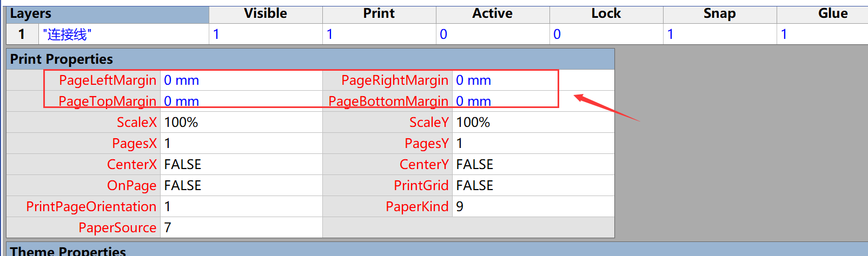Click the PaperKind value cell
The image size is (868, 256).
point(533,207)
